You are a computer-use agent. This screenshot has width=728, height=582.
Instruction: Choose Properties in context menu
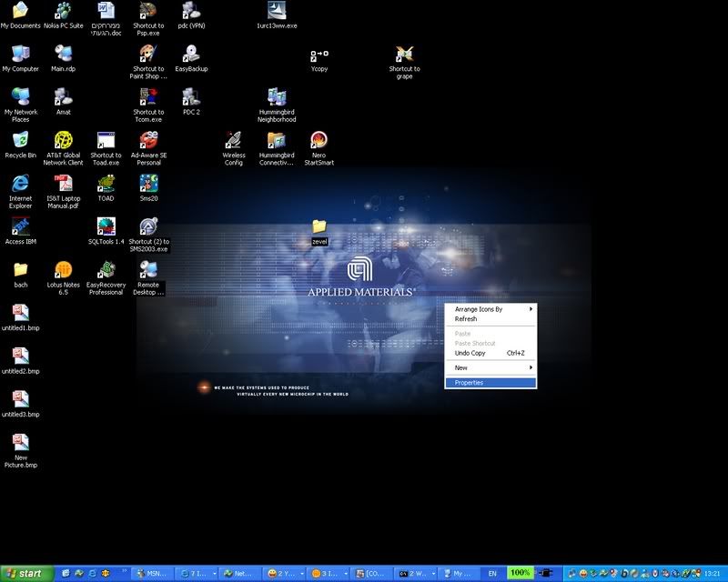point(490,383)
